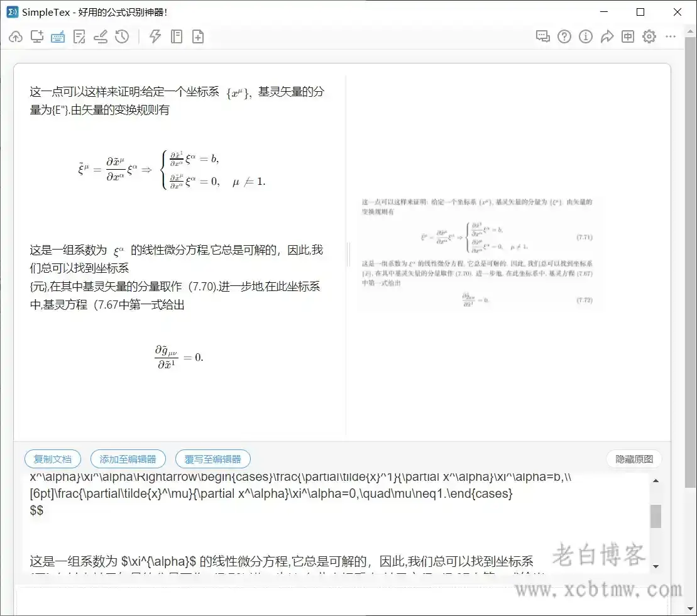Image resolution: width=697 pixels, height=616 pixels.
Task: Click the lightning quick-recognize icon
Action: click(154, 36)
